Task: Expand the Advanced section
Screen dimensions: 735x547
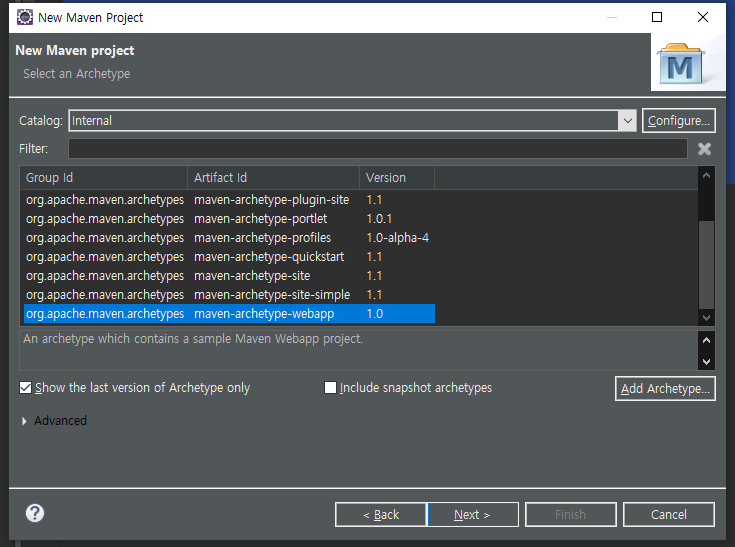Action: (24, 421)
